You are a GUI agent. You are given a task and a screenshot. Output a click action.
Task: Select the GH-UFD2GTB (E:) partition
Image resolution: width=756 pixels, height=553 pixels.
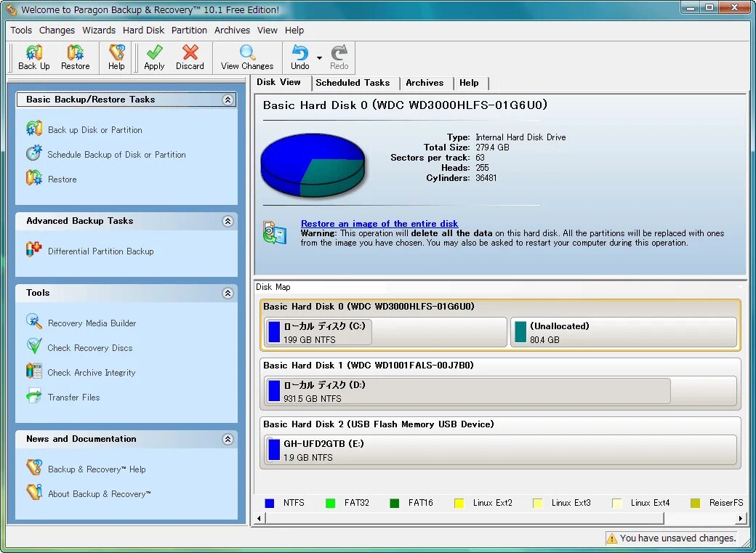pyautogui.click(x=500, y=450)
